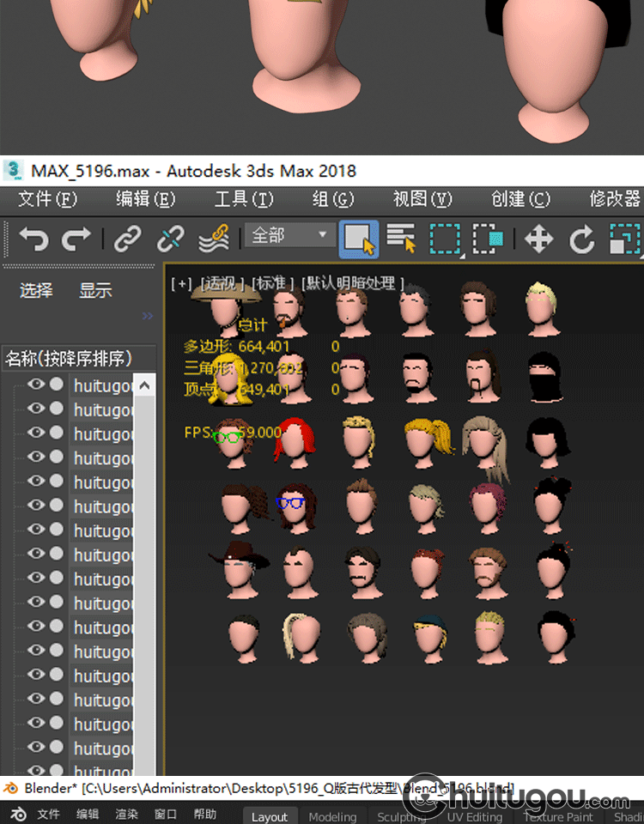644x824 pixels.
Task: Select the head wearing the straw hat
Action: 226,310
